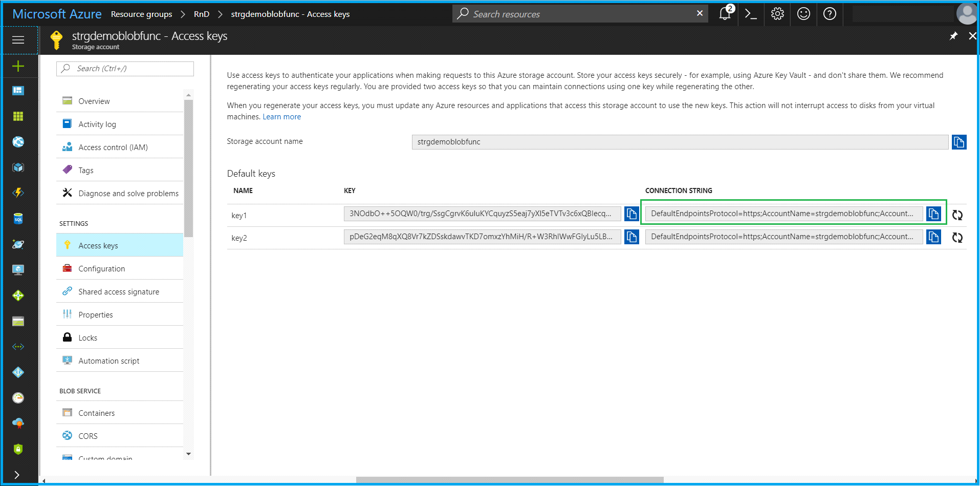Viewport: 980px width, 486px height.
Task: Copy the key2 connection string
Action: point(933,237)
